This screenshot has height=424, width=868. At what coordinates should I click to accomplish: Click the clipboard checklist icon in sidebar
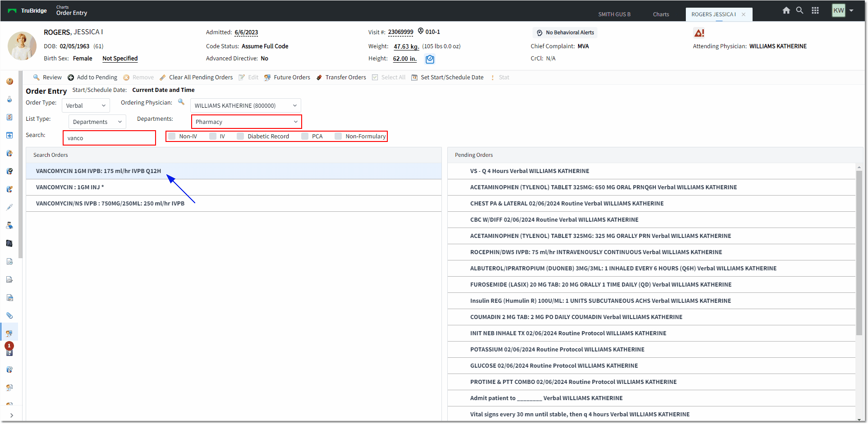pos(9,117)
